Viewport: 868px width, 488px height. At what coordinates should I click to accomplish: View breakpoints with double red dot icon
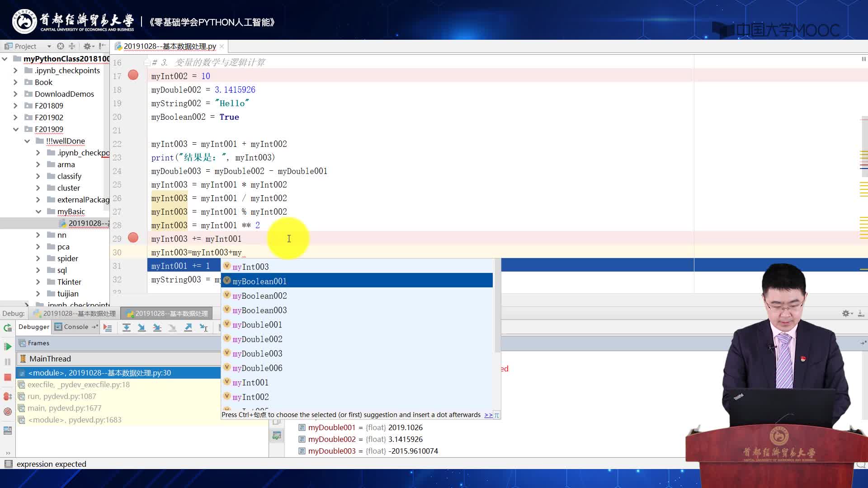pyautogui.click(x=8, y=396)
